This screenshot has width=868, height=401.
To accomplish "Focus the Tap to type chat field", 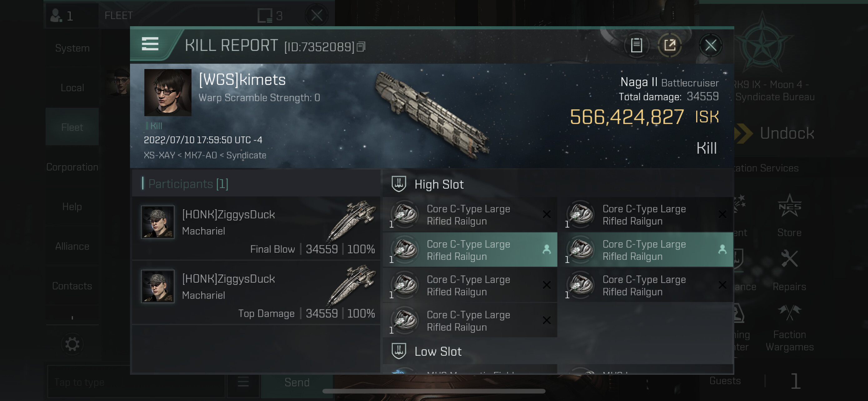I will [136, 382].
